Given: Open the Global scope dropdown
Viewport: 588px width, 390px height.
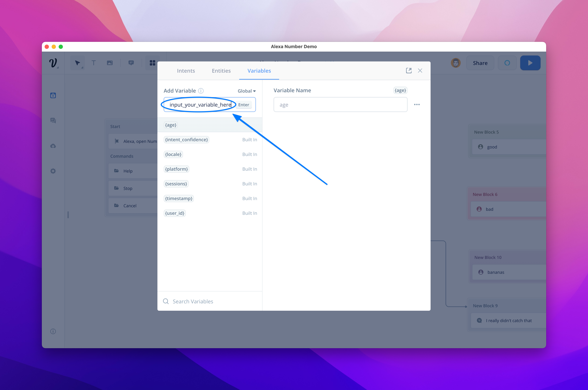Looking at the screenshot, I should [247, 91].
